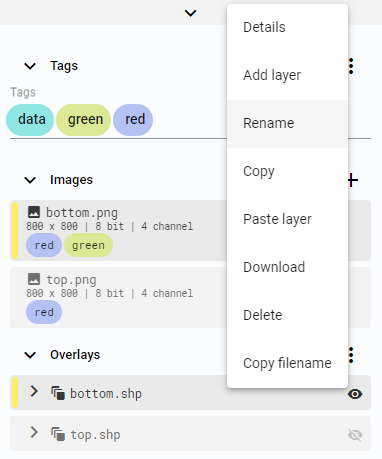Select the bottom.png image name

pos(82,213)
